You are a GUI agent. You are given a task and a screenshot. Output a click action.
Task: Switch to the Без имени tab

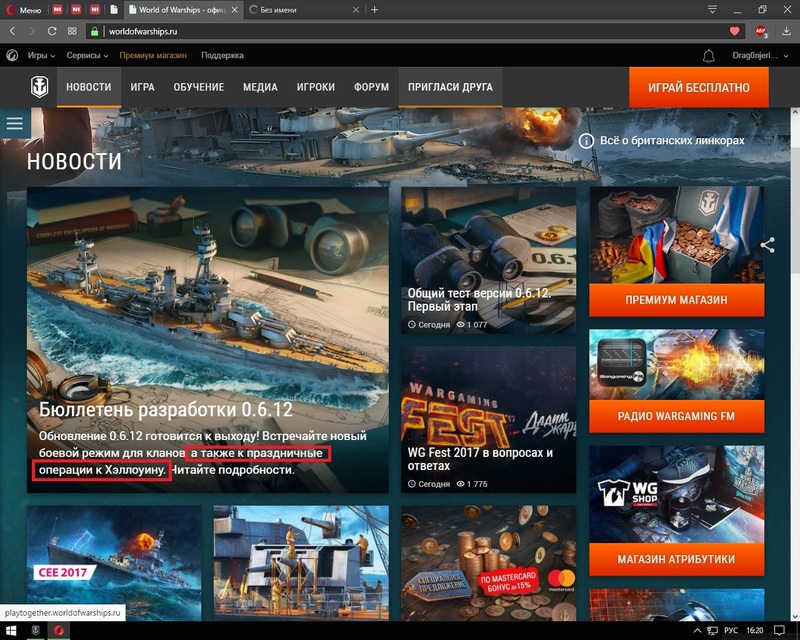point(278,10)
